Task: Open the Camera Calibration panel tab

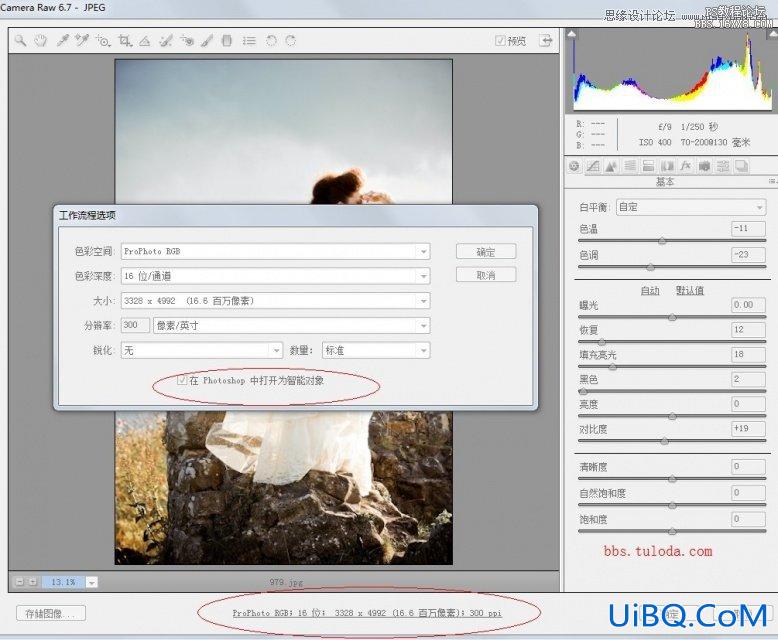Action: click(x=704, y=166)
